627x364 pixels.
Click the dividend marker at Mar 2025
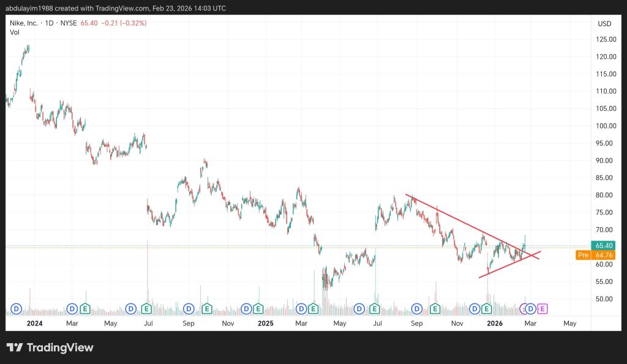(x=301, y=309)
